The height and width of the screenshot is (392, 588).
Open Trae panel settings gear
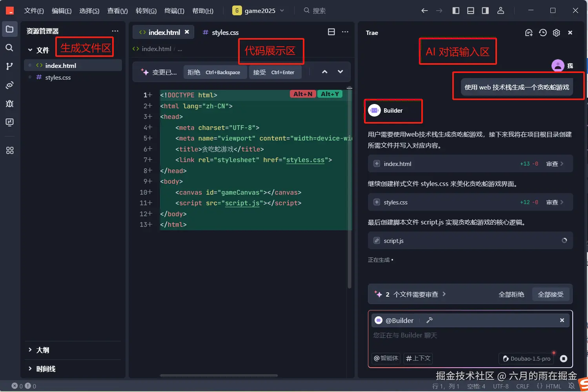(557, 33)
